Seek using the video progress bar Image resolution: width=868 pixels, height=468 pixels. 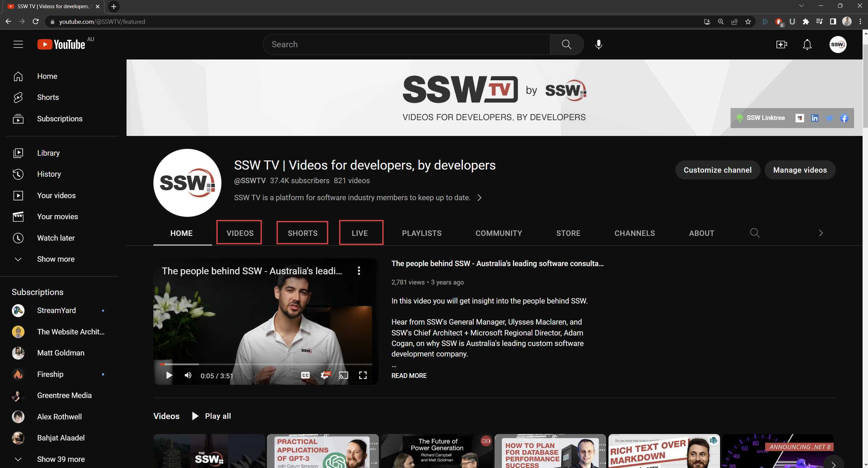click(x=265, y=364)
